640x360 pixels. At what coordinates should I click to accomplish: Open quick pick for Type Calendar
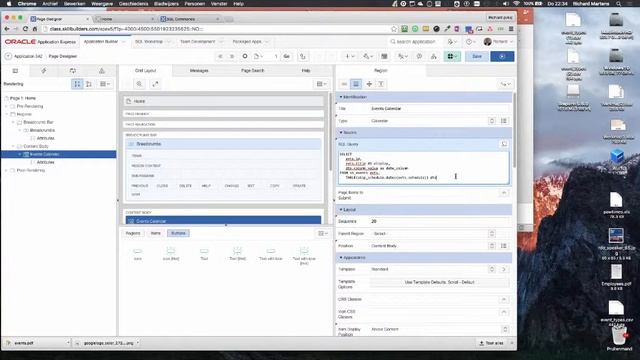tap(504, 121)
